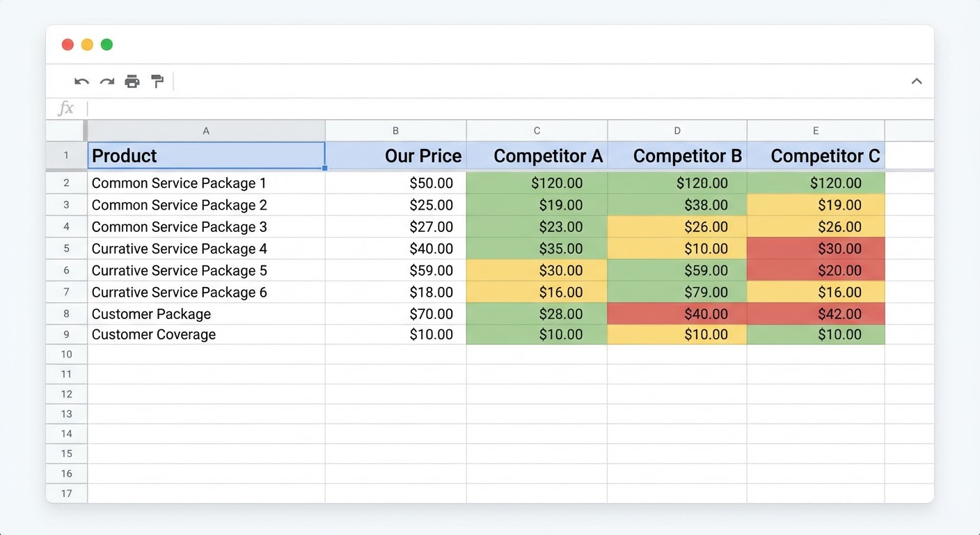980x535 pixels.
Task: Click into the formula bar input
Action: pyautogui.click(x=487, y=108)
